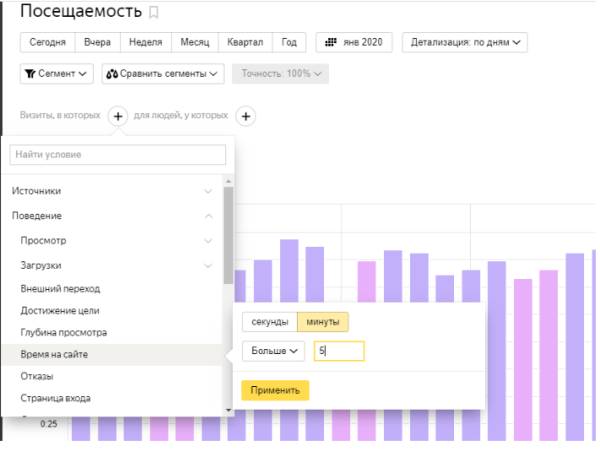Choose Глубина просмотра condition
This screenshot has height=451, width=600.
[x=64, y=332]
